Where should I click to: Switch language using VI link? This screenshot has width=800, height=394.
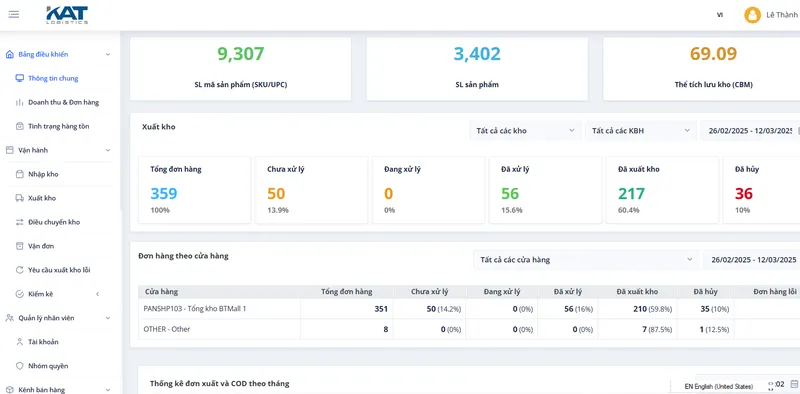[x=720, y=15]
